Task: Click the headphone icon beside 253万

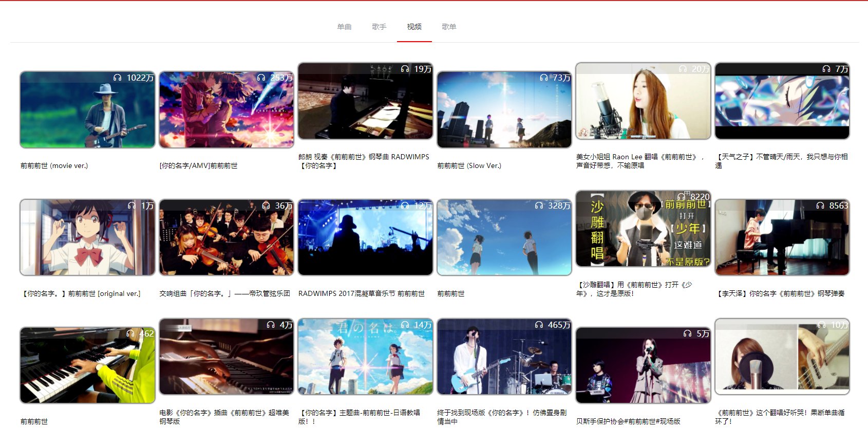Action: pyautogui.click(x=261, y=78)
